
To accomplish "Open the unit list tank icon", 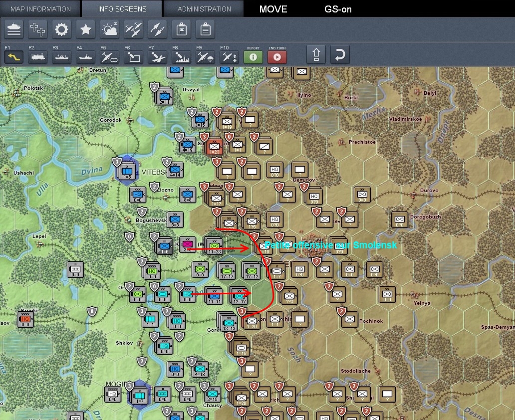I will (x=14, y=30).
